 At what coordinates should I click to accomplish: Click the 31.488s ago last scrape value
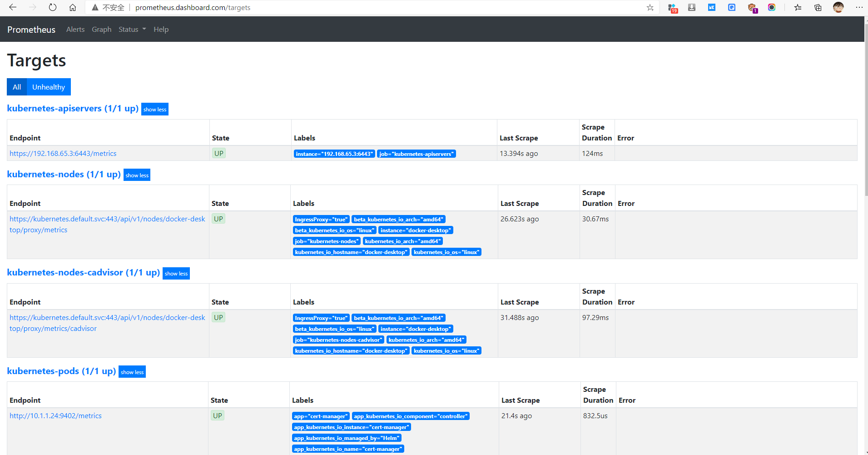tap(520, 318)
